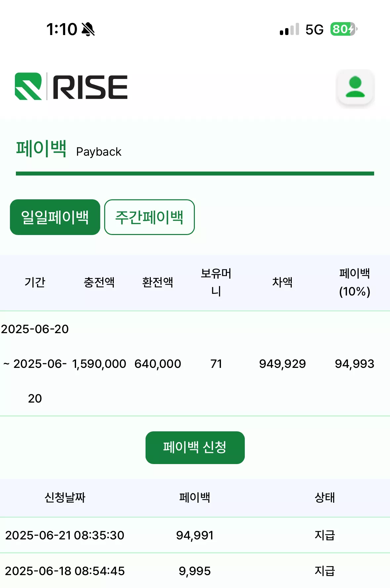
Task: Tap the muted bell status icon
Action: pyautogui.click(x=88, y=29)
